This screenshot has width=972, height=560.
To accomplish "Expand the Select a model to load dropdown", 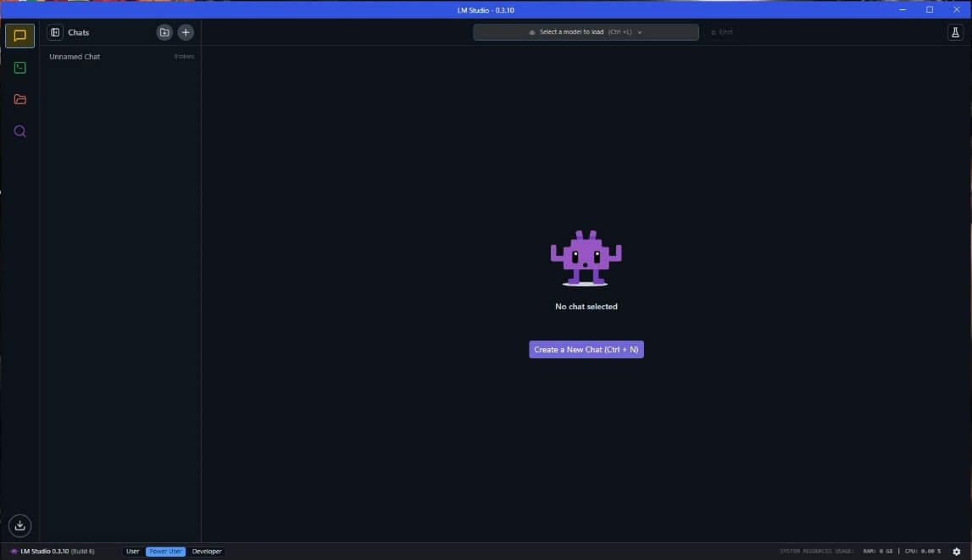I will [586, 32].
